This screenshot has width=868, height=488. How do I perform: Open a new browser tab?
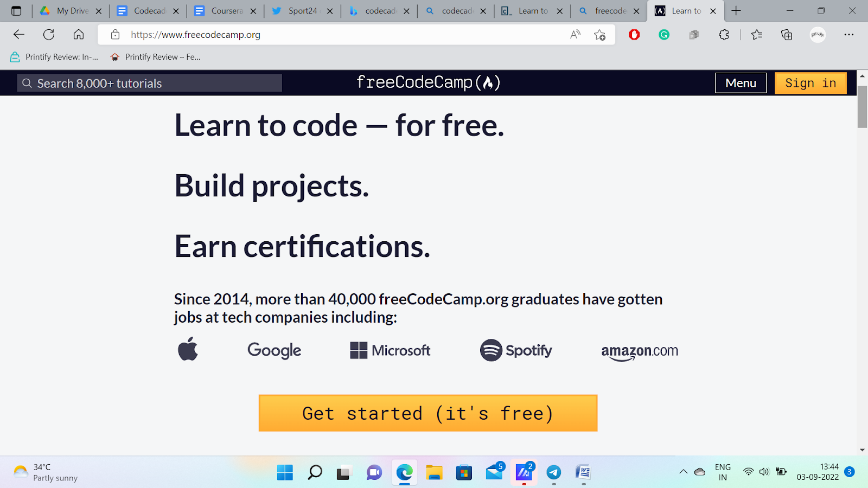point(736,11)
